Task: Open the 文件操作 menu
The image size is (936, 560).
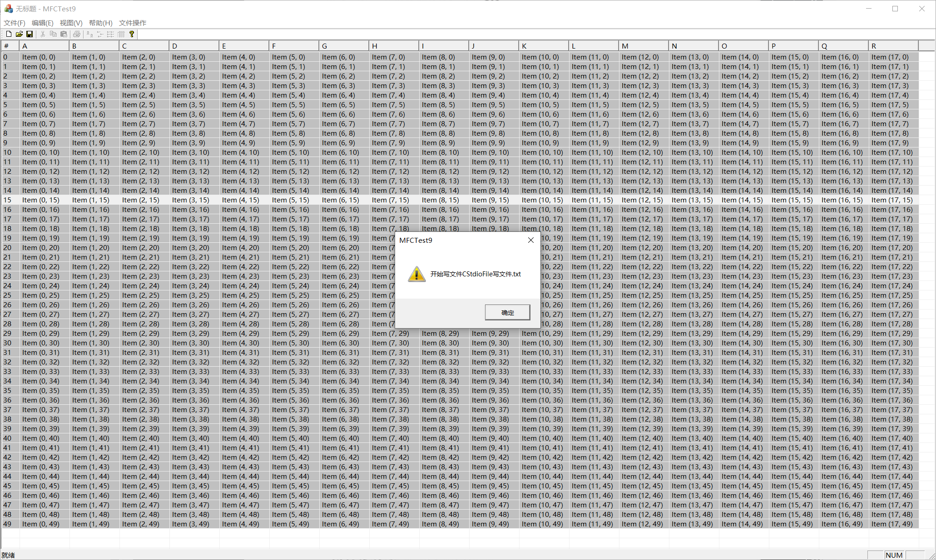Action: pyautogui.click(x=132, y=23)
